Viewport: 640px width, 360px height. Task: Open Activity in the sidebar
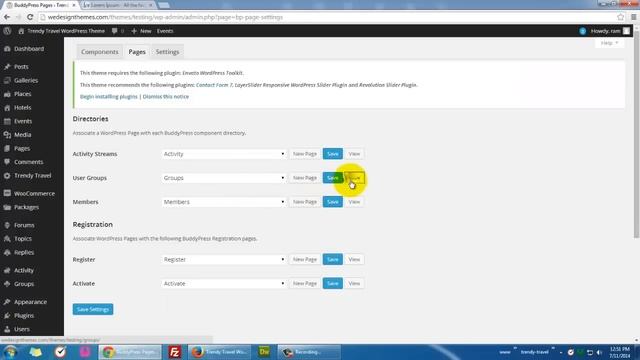[24, 271]
